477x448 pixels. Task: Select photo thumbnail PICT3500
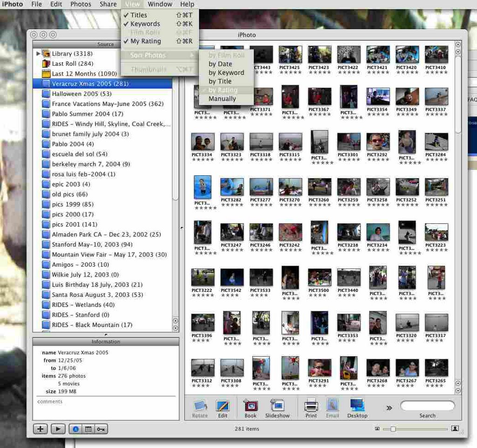click(x=320, y=277)
